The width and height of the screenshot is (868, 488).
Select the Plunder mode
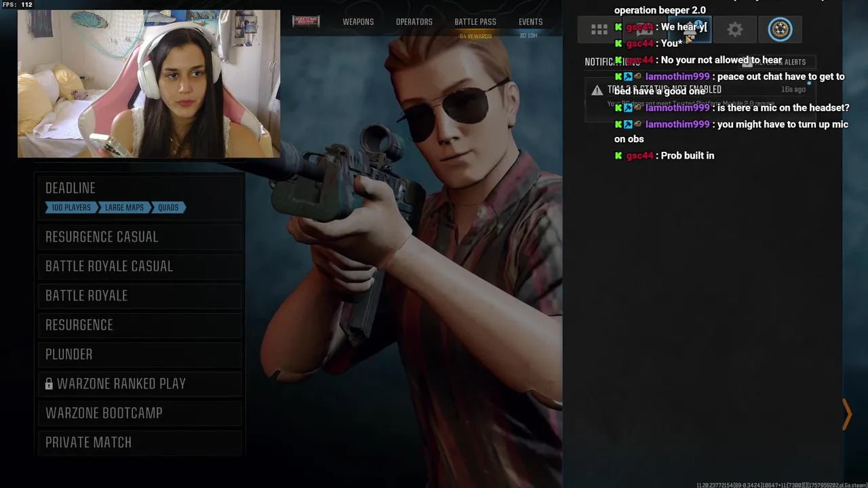[x=140, y=354]
